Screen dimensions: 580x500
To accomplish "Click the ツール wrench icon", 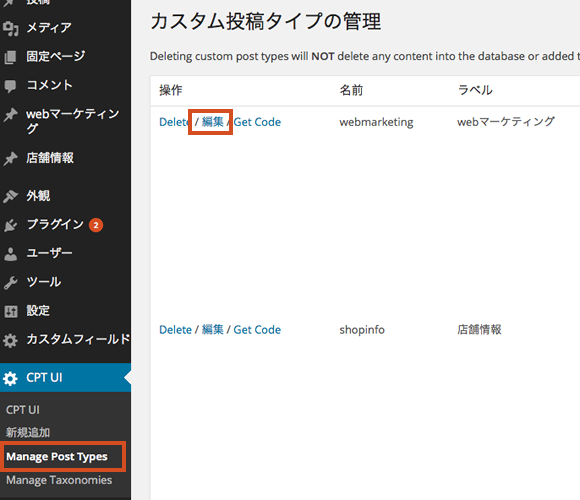I will click(10, 283).
